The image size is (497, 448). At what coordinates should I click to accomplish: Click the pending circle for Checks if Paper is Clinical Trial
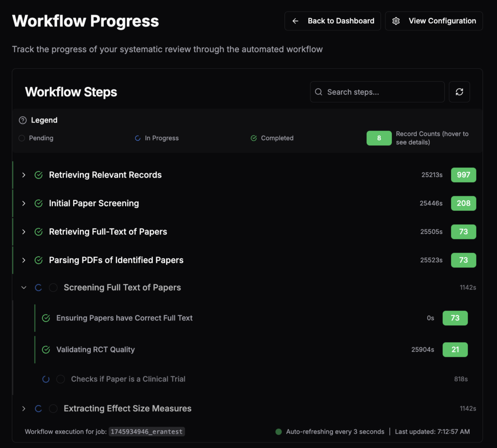click(60, 379)
